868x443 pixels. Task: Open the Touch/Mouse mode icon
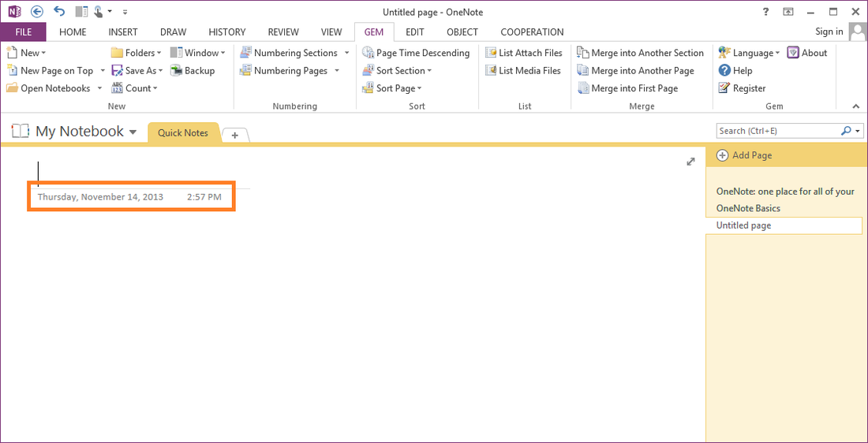[x=99, y=11]
